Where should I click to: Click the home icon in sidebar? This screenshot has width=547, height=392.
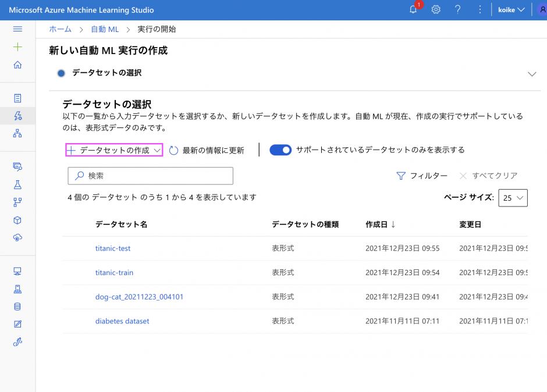click(17, 65)
